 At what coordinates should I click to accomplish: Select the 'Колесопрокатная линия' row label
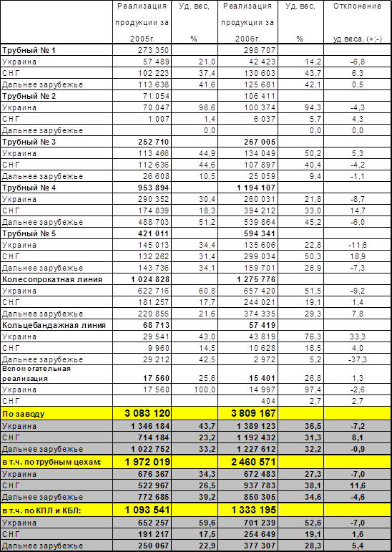[52, 279]
